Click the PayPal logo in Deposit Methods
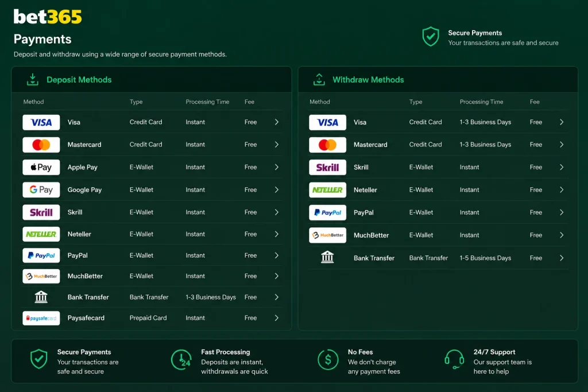588x392 pixels. pos(41,255)
